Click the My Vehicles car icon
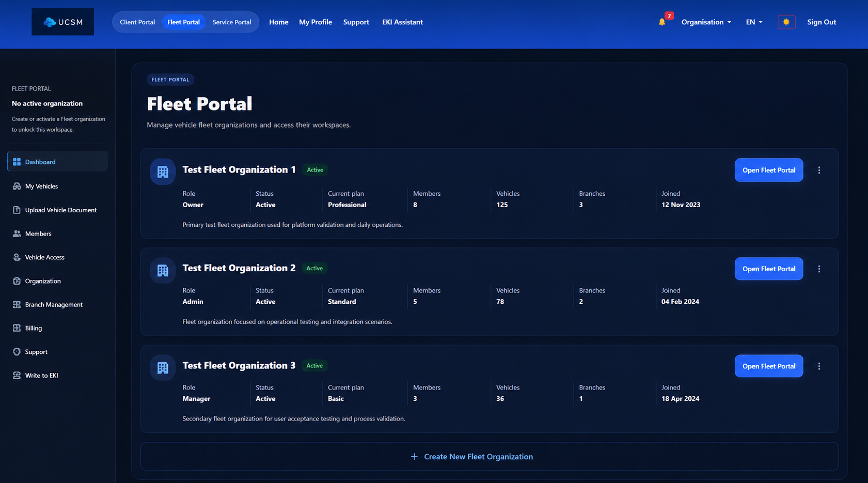The height and width of the screenshot is (483, 868). coord(17,186)
